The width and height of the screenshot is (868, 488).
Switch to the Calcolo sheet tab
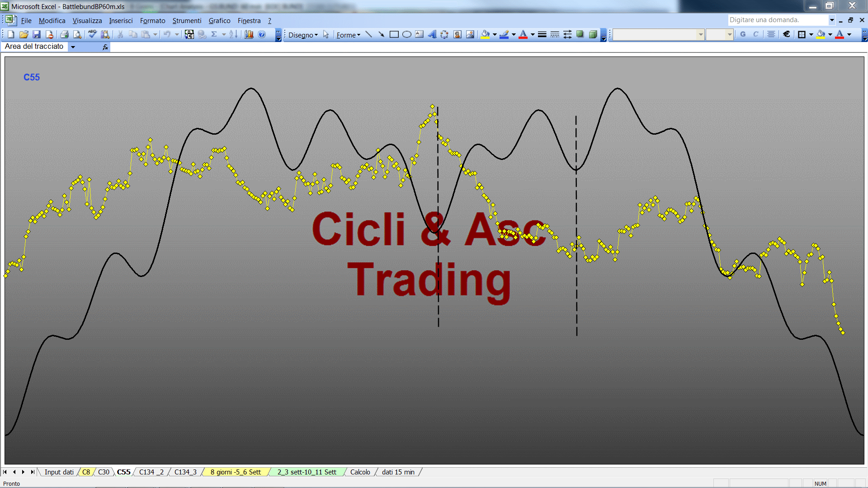tap(360, 472)
